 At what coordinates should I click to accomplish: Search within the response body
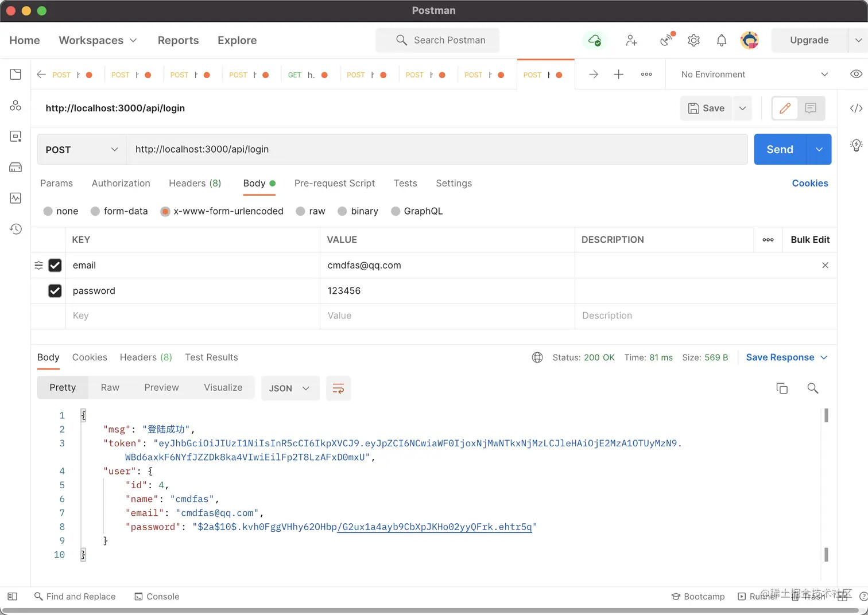click(812, 388)
